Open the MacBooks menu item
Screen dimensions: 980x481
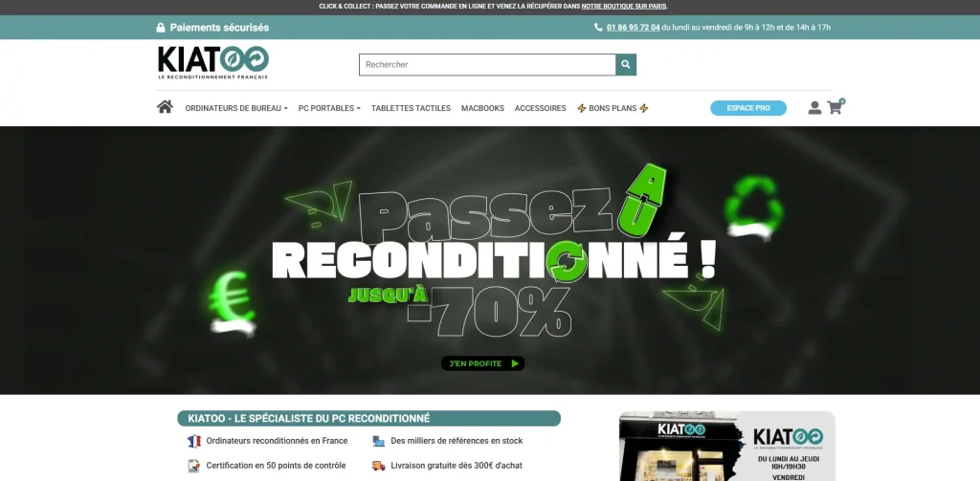[482, 108]
